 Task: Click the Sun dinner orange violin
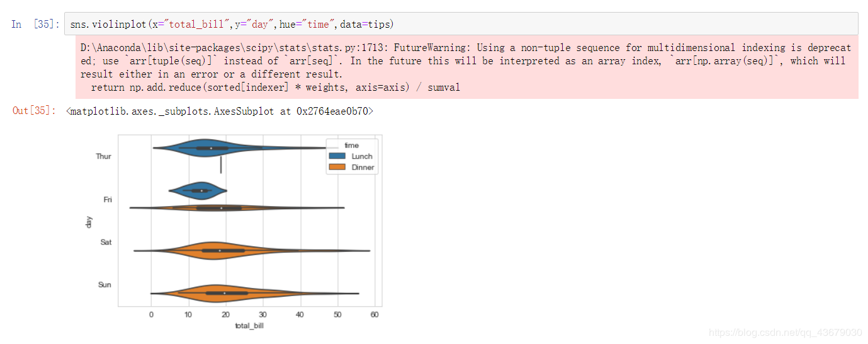pos(254,293)
